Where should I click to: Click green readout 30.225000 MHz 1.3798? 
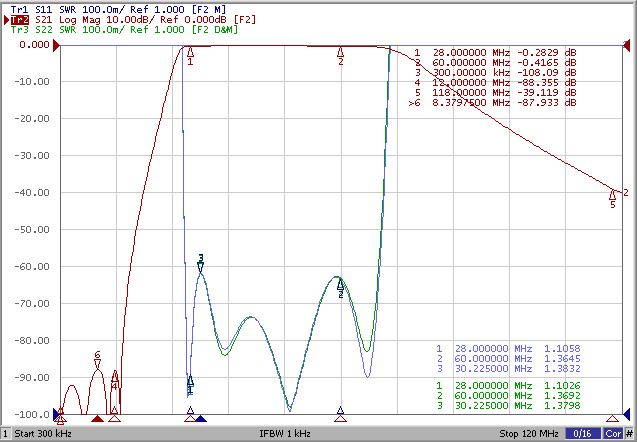point(508,405)
